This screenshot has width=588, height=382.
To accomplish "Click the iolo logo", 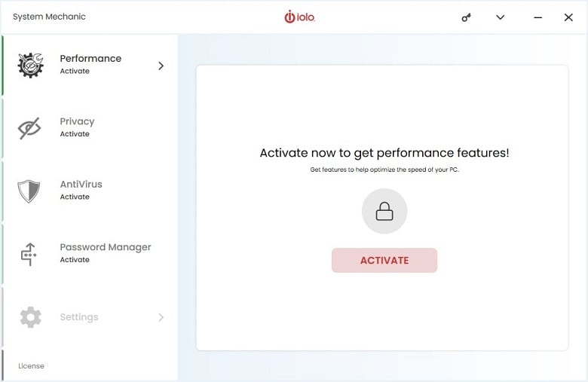I will pyautogui.click(x=299, y=17).
